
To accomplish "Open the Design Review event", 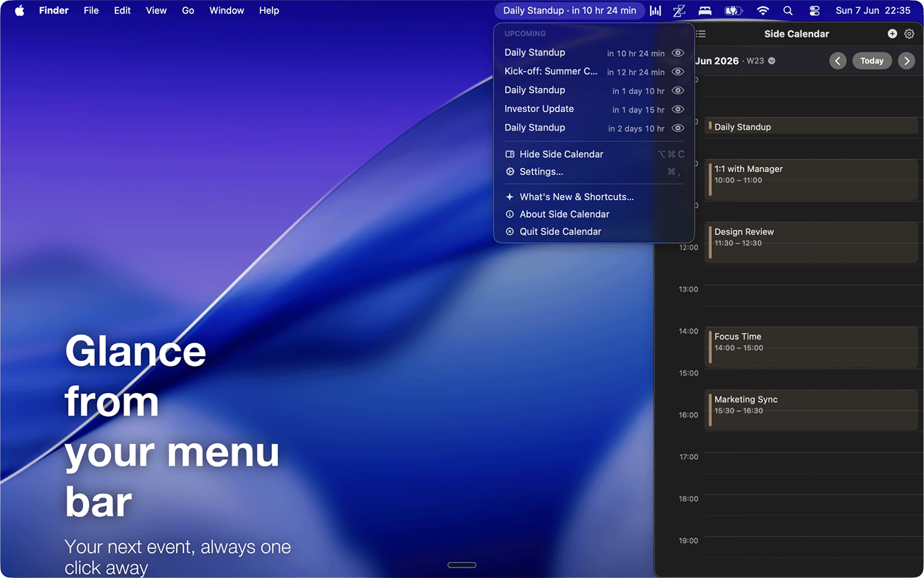I will click(811, 242).
